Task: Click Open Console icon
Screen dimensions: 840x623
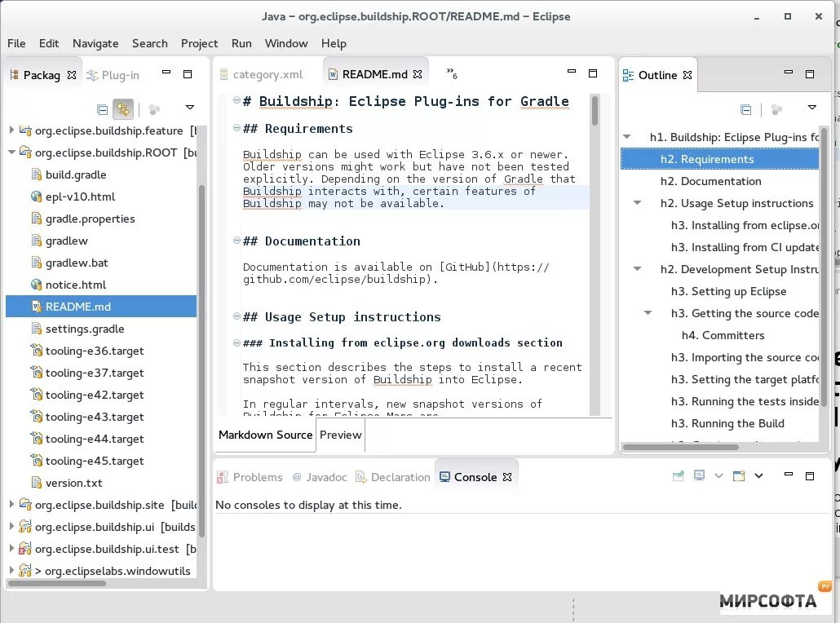Action: [740, 475]
